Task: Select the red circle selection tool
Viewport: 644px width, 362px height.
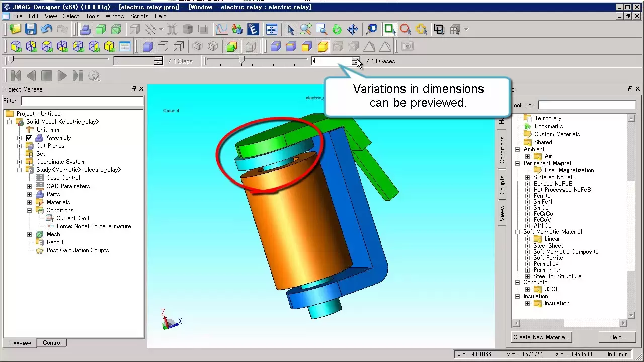Action: (406, 29)
